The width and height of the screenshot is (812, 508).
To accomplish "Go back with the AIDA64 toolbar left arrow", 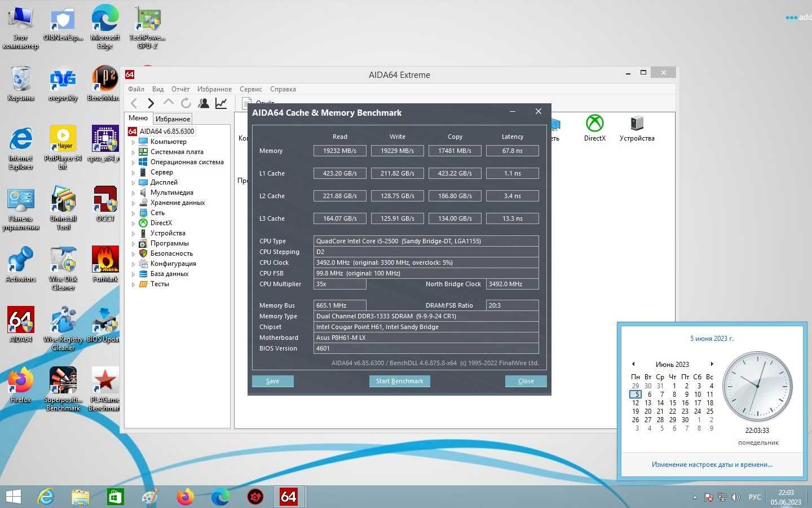I will (134, 103).
